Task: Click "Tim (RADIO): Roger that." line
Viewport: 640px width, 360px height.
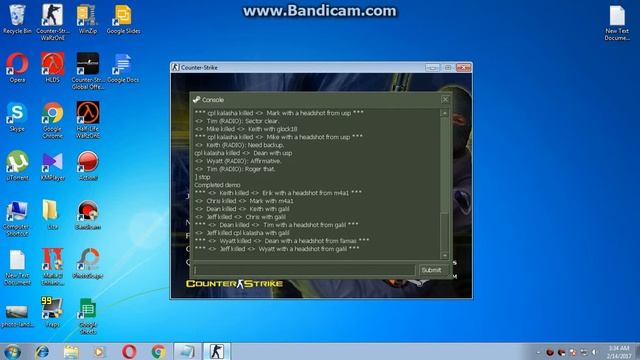Action: 235,169
